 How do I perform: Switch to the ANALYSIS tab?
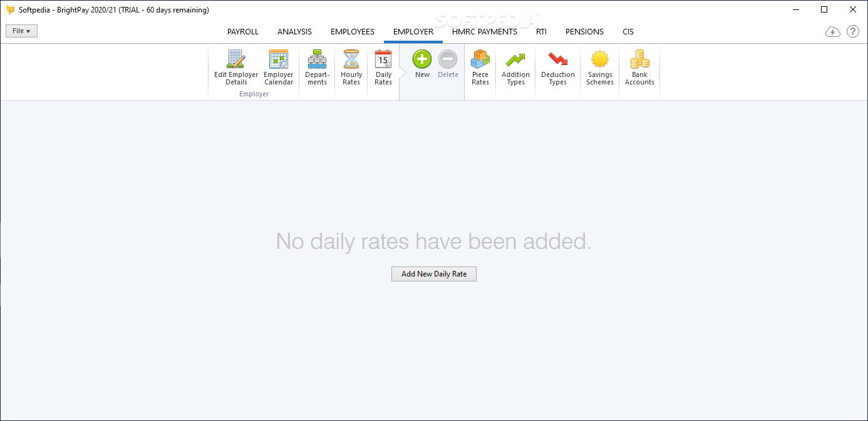294,31
